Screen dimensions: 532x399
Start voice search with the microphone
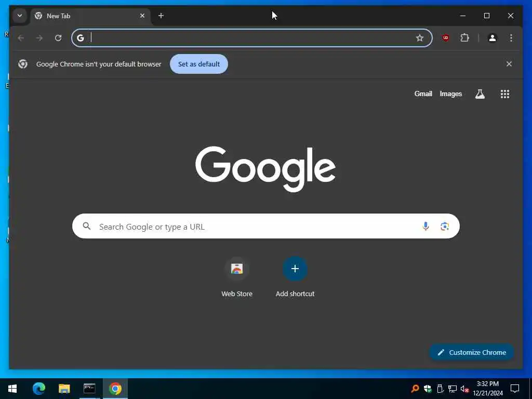point(425,226)
